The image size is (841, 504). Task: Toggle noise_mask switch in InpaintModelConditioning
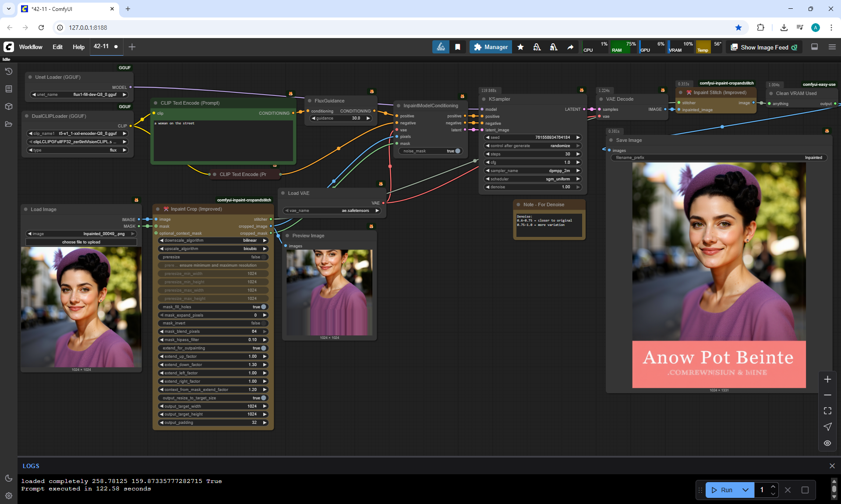coord(457,151)
